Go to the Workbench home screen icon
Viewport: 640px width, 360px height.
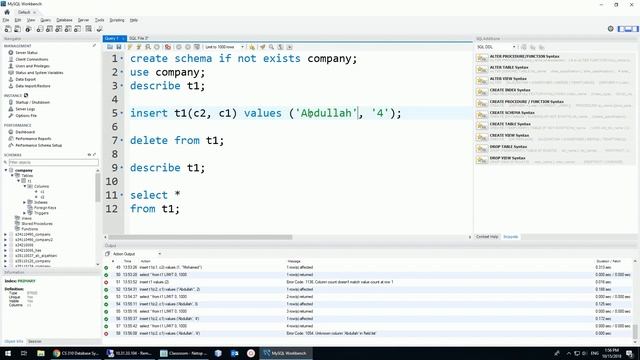point(7,12)
